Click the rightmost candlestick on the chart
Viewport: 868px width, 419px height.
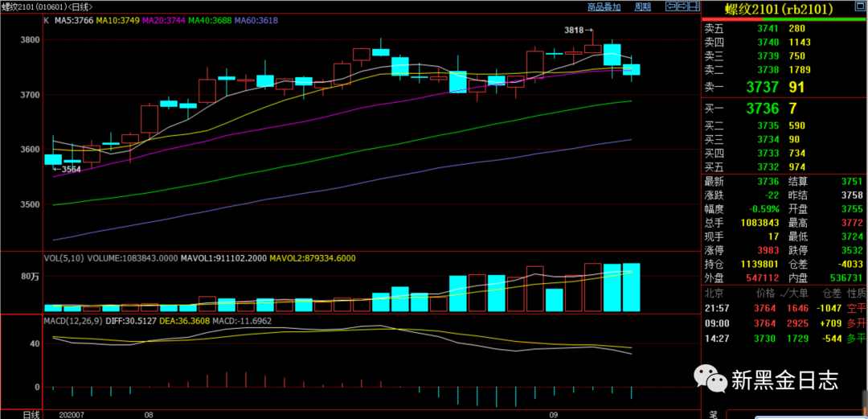pyautogui.click(x=632, y=69)
